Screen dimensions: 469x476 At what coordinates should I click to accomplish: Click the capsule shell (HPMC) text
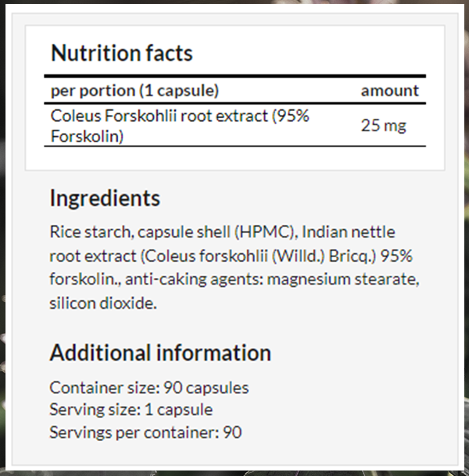tap(216, 232)
